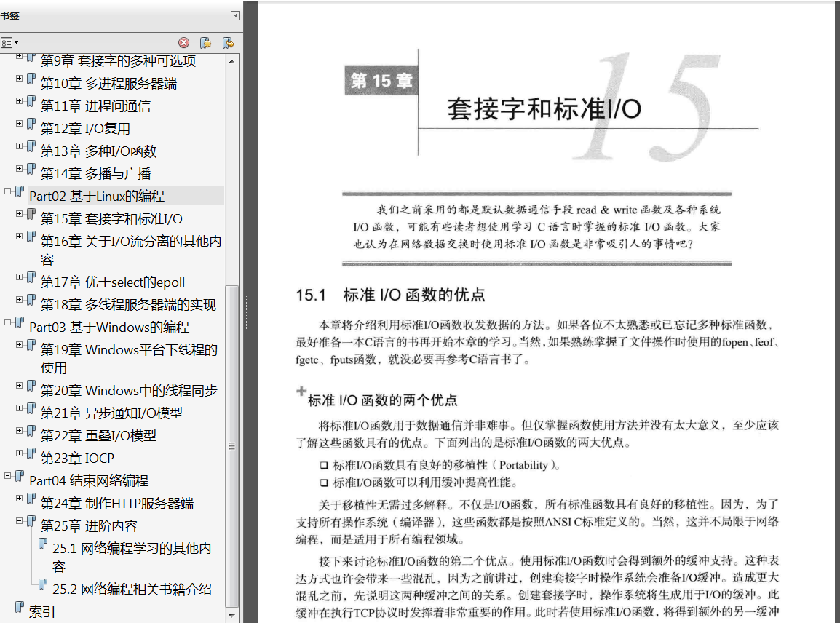Image resolution: width=840 pixels, height=623 pixels.
Task: Collapse the bookmarks panel with the arrow button
Action: click(x=235, y=15)
